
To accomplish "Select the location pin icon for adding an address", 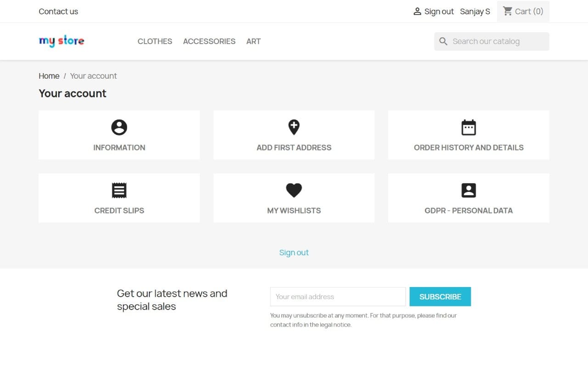I will 294,127.
